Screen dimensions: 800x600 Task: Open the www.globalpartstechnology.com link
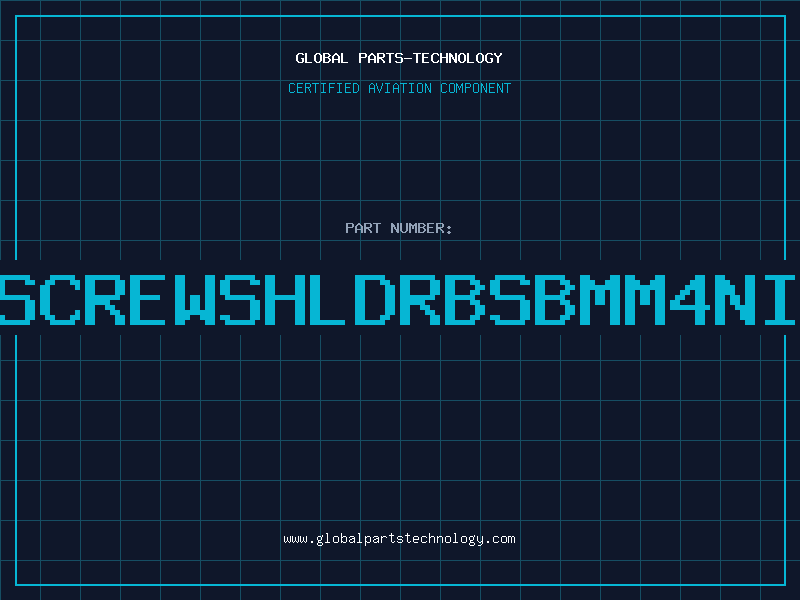click(399, 539)
